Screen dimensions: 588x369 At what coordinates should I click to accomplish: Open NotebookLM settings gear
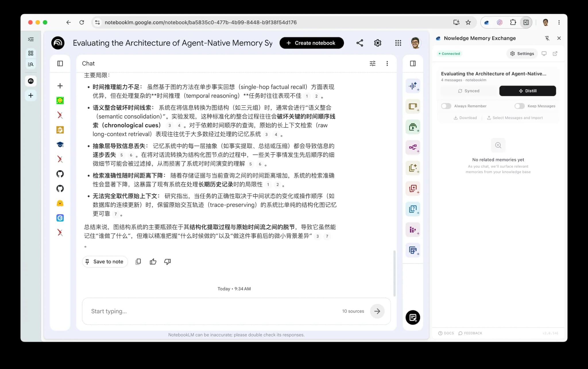[378, 43]
